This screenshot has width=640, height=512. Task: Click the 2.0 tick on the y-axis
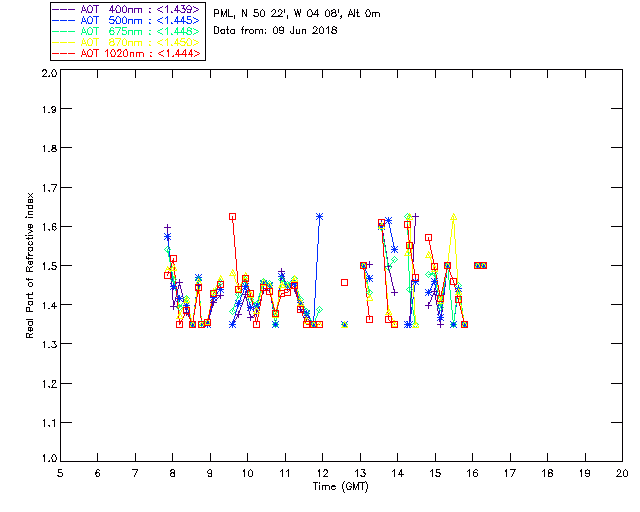click(x=47, y=74)
